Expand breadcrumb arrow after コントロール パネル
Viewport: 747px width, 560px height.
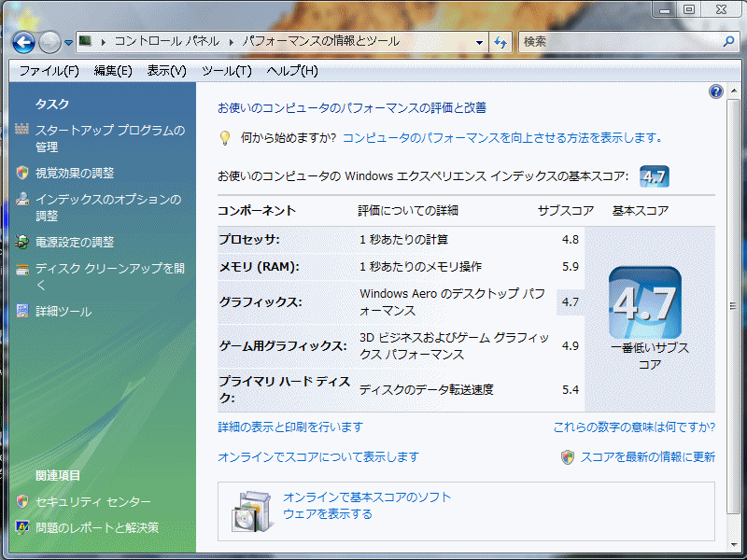click(x=232, y=42)
